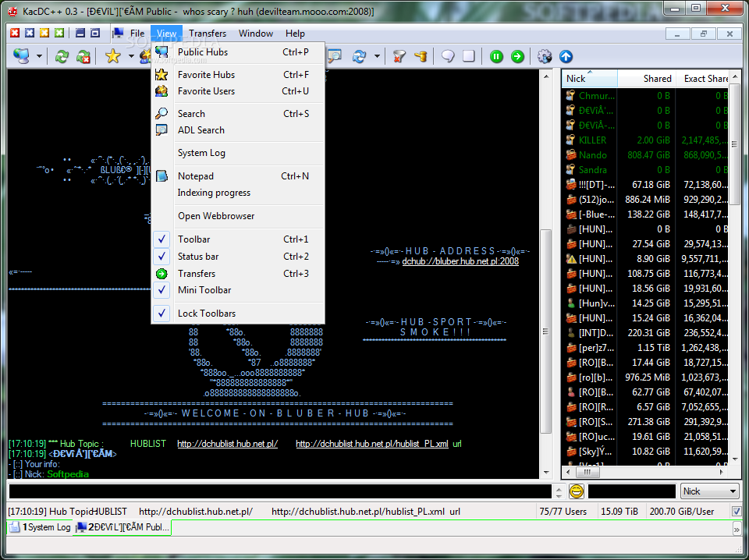Open link dchub://bluber.hub.net.pl:2008

tap(460, 261)
